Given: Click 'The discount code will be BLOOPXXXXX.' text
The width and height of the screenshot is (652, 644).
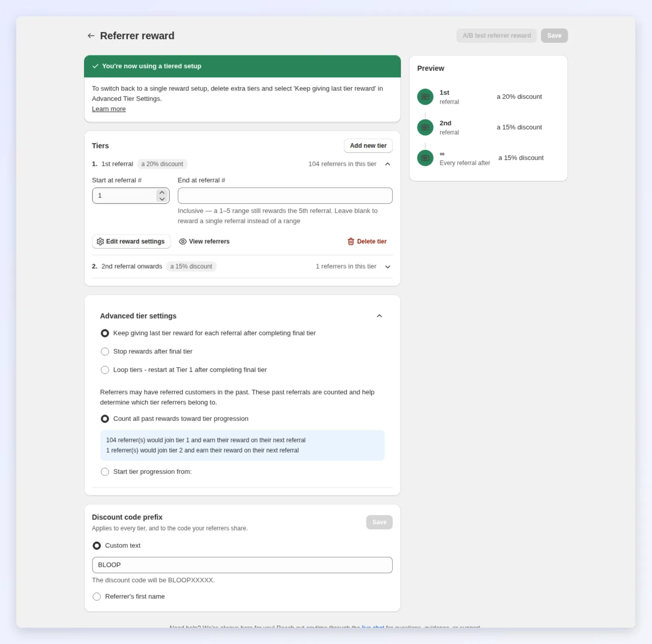Looking at the screenshot, I should pyautogui.click(x=153, y=580).
